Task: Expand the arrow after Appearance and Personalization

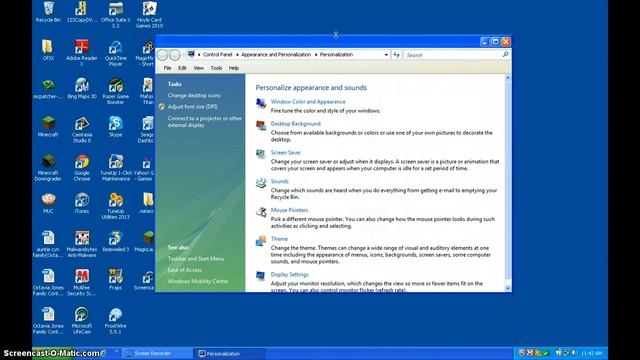Action: pos(316,54)
